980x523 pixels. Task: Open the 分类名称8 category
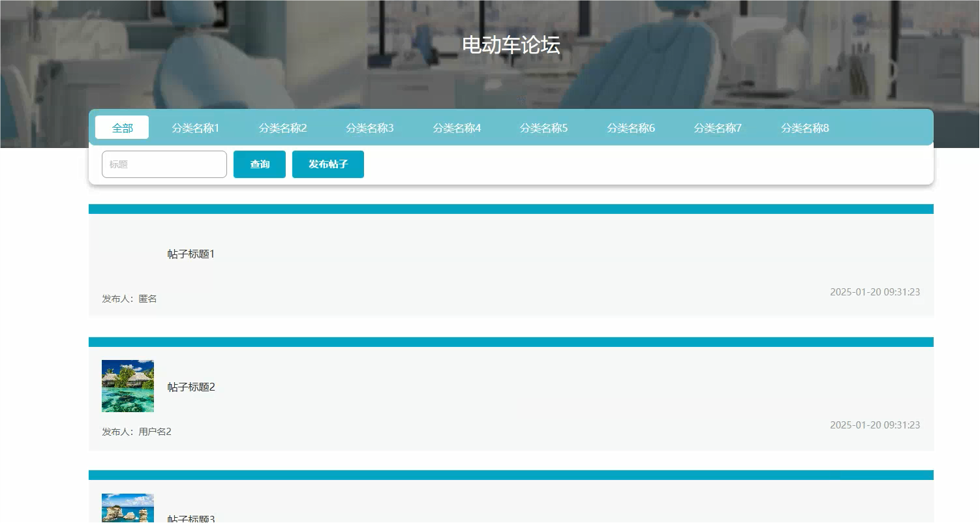pyautogui.click(x=805, y=128)
